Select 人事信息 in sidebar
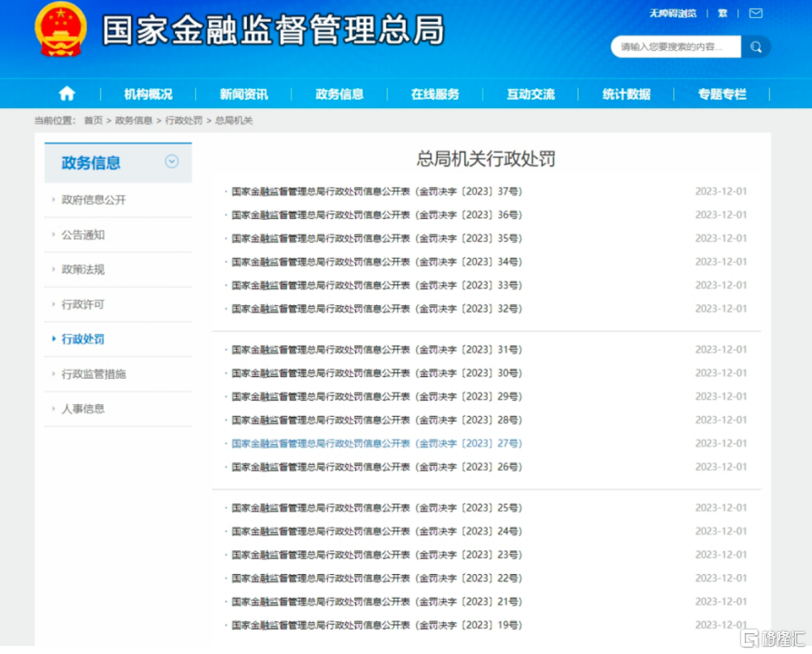 (83, 409)
